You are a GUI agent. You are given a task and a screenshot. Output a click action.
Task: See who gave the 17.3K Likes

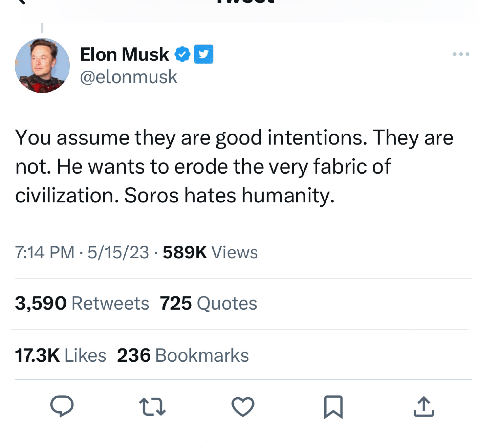pos(60,355)
